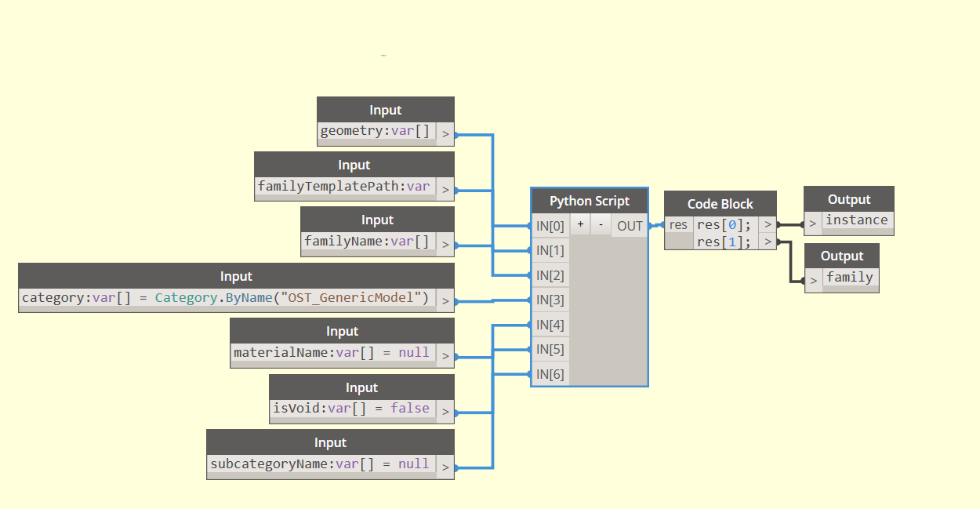Click input port of the family Output node
Screen dimensions: 980x509
pos(814,279)
